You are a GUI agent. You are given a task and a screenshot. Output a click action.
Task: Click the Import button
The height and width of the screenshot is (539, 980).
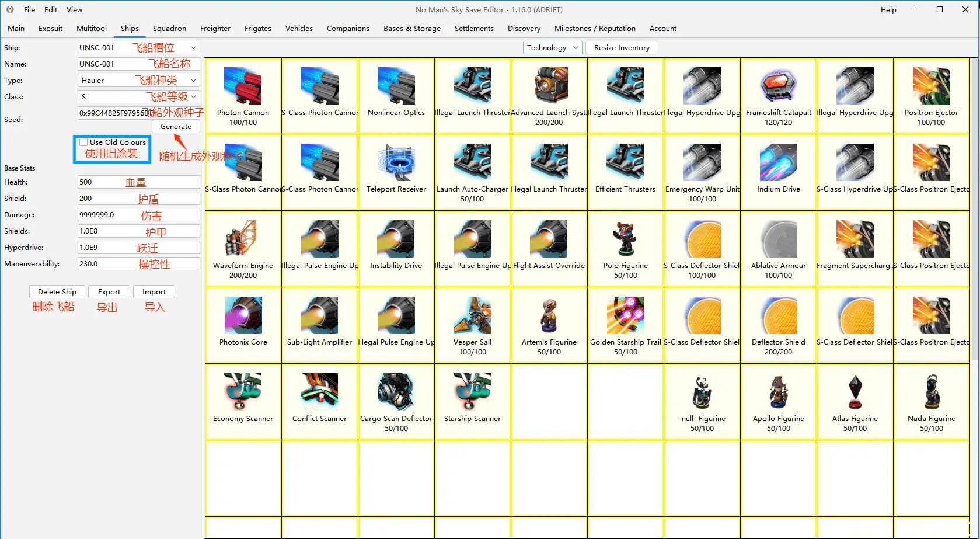click(x=154, y=292)
